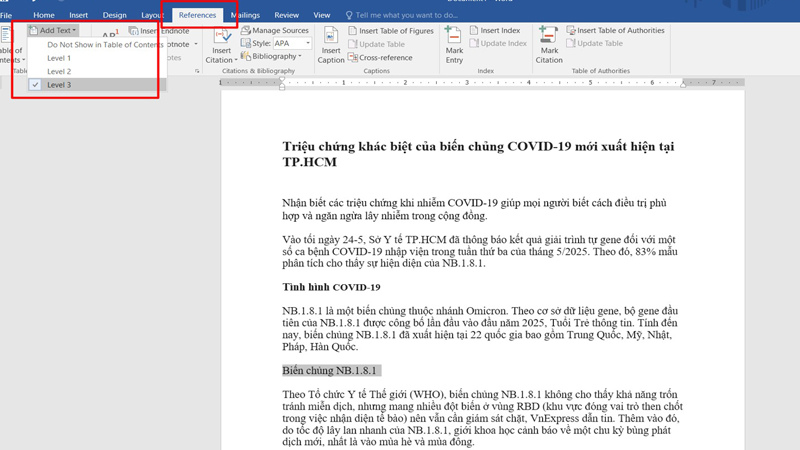Click the Insert Index button
Image resolution: width=800 pixels, height=450 pixels.
point(495,31)
